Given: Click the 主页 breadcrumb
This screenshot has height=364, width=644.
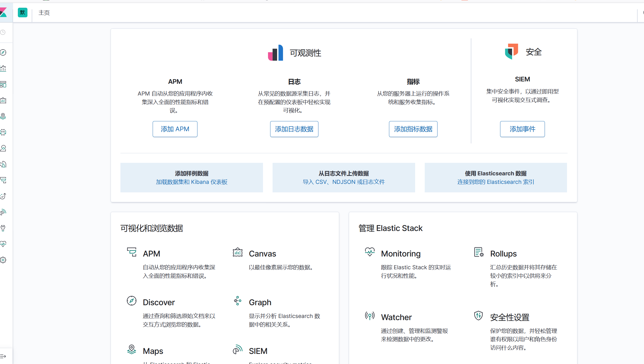Looking at the screenshot, I should click(44, 13).
